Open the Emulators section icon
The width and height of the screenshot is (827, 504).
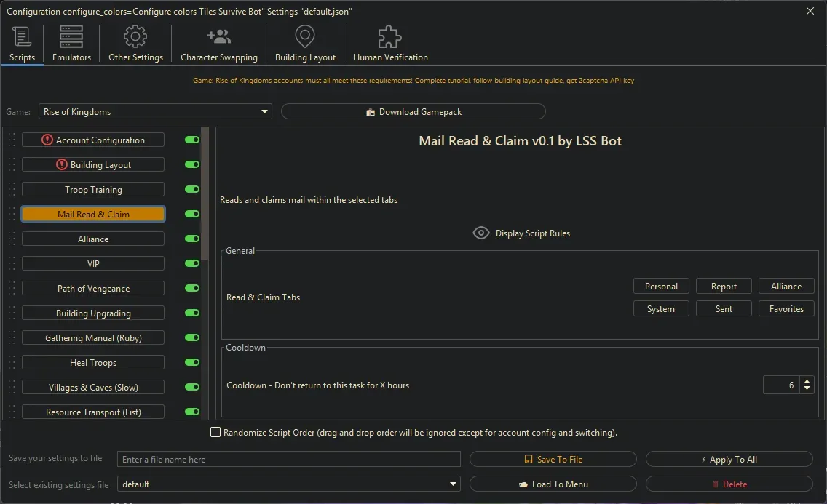pyautogui.click(x=70, y=36)
